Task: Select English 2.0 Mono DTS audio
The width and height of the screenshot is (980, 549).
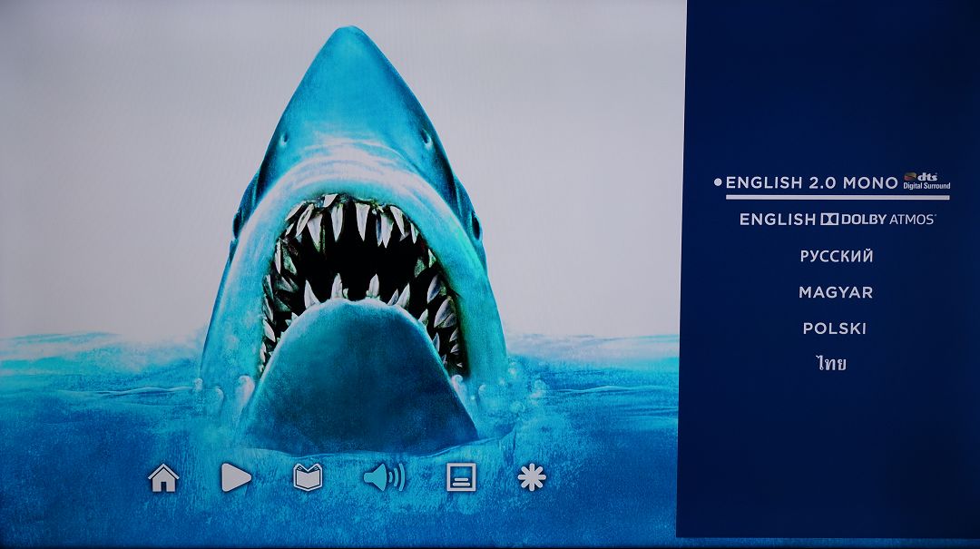Action: coord(838,182)
